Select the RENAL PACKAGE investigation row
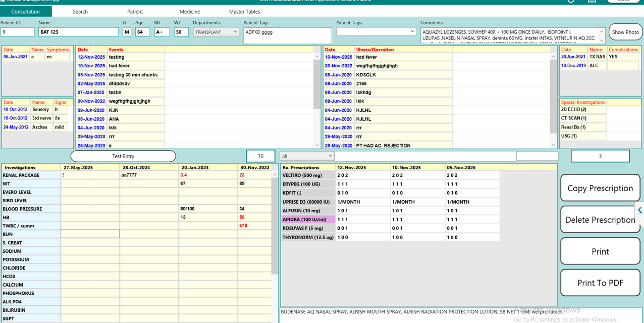Image resolution: width=644 pixels, height=323 pixels. click(x=31, y=175)
